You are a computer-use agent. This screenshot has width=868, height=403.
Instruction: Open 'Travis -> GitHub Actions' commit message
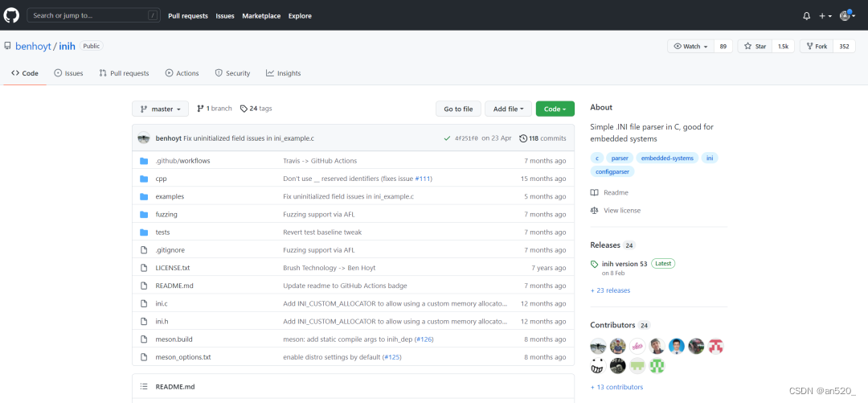coord(320,161)
